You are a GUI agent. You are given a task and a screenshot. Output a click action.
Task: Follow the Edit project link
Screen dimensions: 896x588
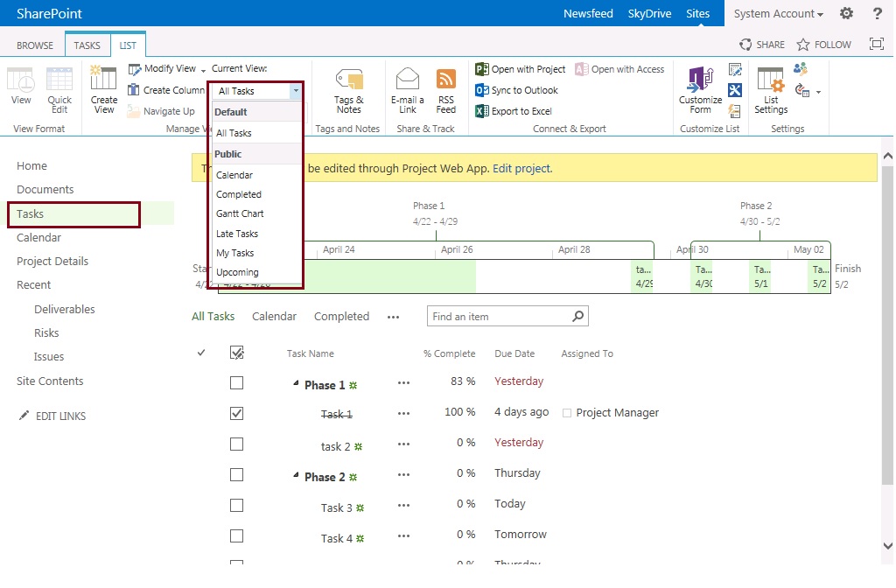521,169
